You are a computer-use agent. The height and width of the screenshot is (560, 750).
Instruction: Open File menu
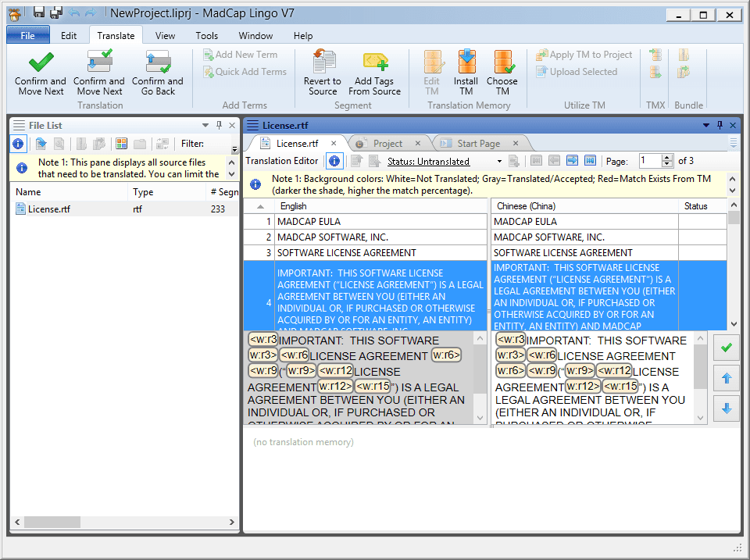[x=28, y=35]
